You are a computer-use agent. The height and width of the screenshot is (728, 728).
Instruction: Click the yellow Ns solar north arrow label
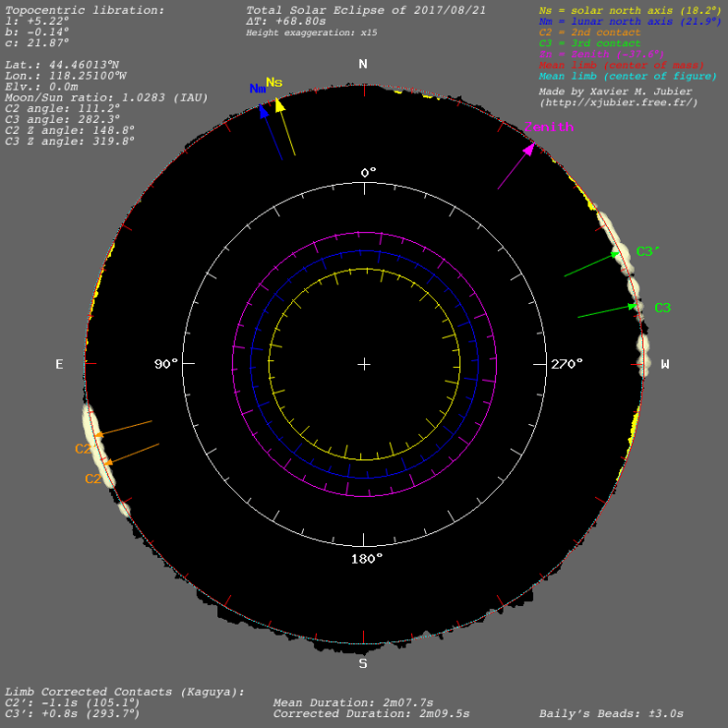[x=274, y=82]
